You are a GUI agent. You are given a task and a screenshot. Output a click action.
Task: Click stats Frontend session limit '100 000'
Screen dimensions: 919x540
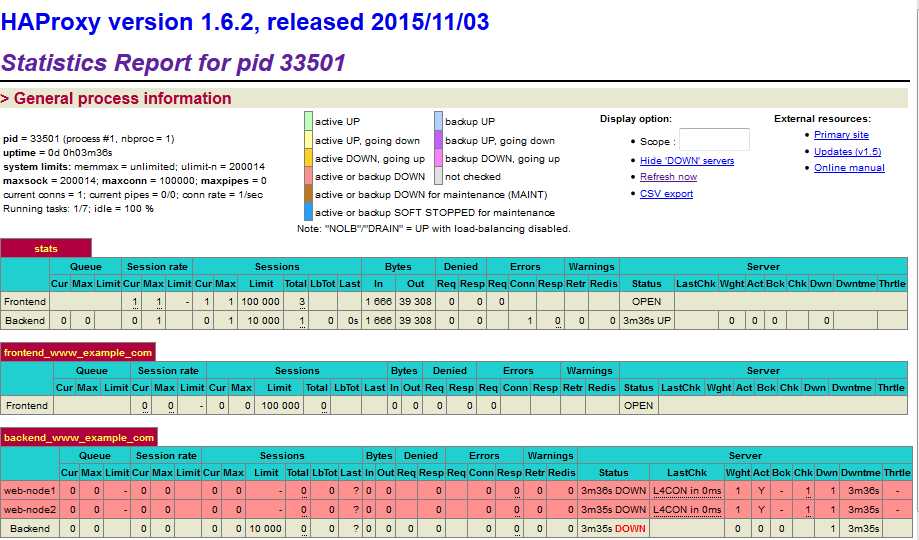tap(261, 301)
